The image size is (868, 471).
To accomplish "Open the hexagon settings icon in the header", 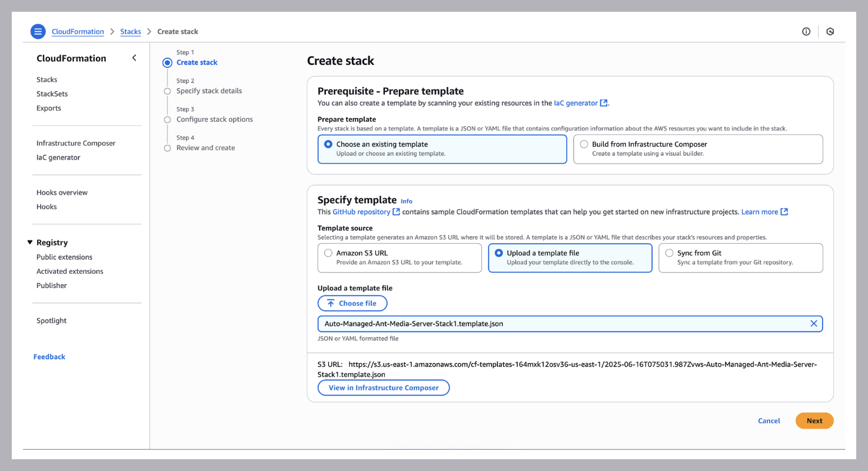I will [830, 32].
